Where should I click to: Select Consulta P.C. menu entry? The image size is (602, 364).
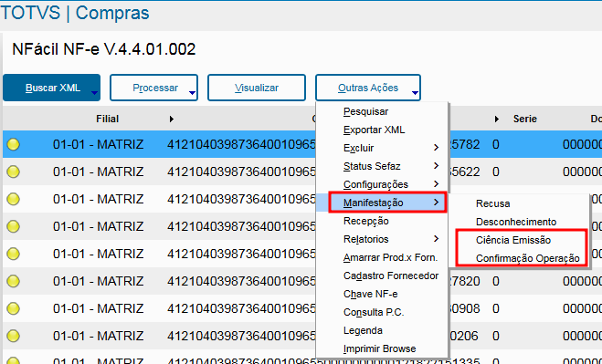pos(374,312)
